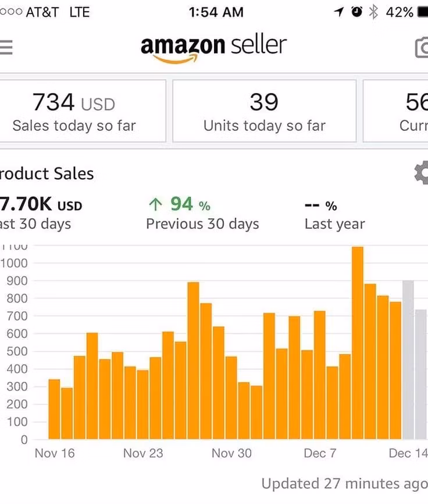Tap the battery indicator at 42%
Viewport: 428px width, 504px height.
[x=406, y=12]
